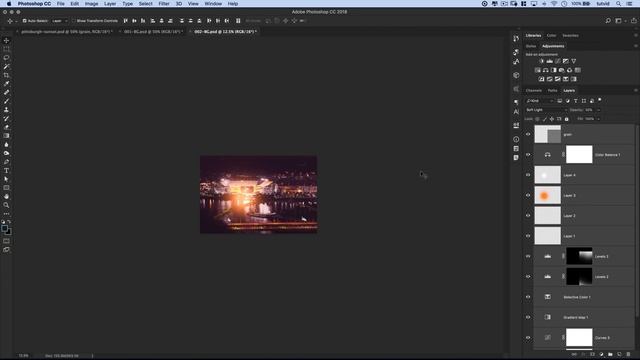Click the create new group folder icon
640x360 pixels.
point(610,354)
